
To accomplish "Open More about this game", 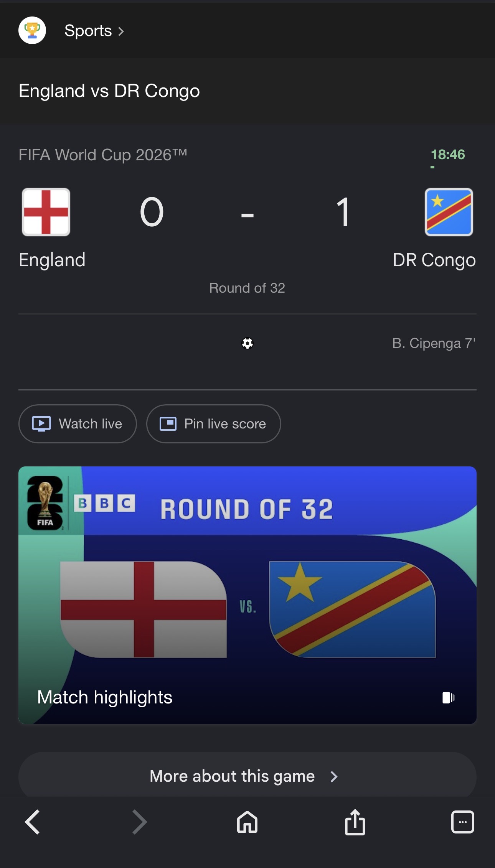I will click(x=247, y=776).
